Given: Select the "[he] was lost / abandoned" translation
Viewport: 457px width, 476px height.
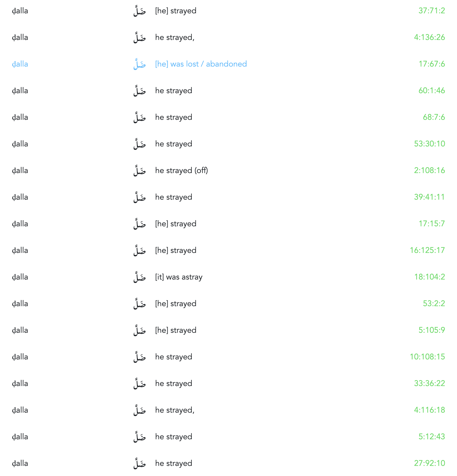Looking at the screenshot, I should point(201,64).
